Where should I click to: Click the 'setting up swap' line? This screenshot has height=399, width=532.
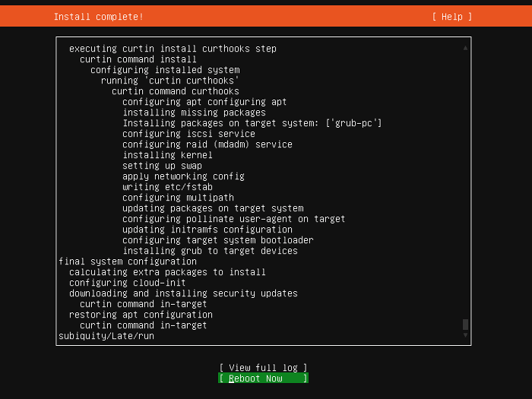(162, 166)
